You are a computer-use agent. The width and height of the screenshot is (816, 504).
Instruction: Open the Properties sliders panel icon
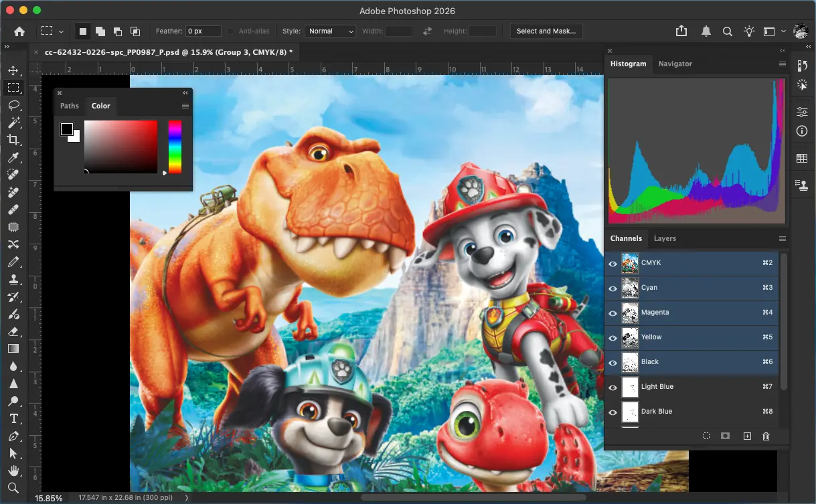tap(802, 112)
